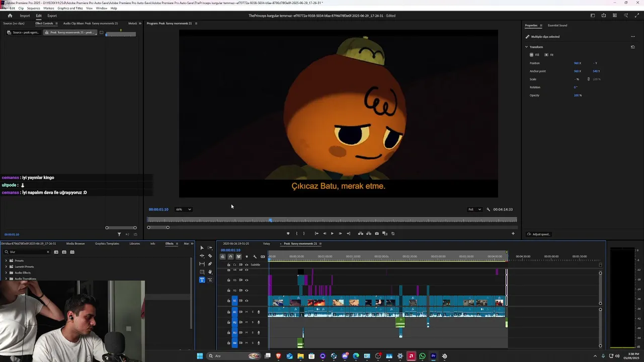Click the Effects search field
Viewport: 644px width, 362px height.
tap(27, 252)
